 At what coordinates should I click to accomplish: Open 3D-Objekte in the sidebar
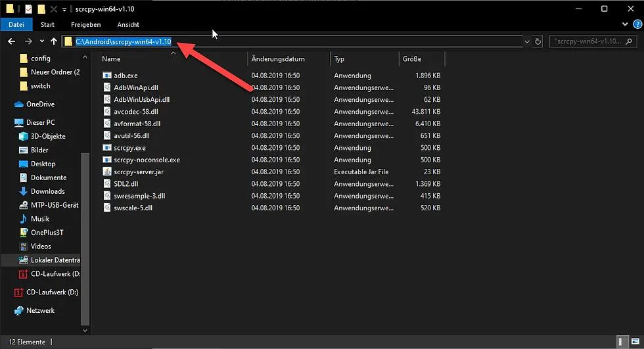48,136
